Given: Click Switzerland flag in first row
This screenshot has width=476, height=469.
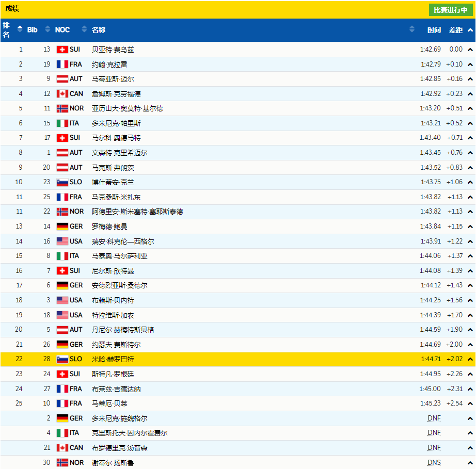Looking at the screenshot, I should (62, 50).
